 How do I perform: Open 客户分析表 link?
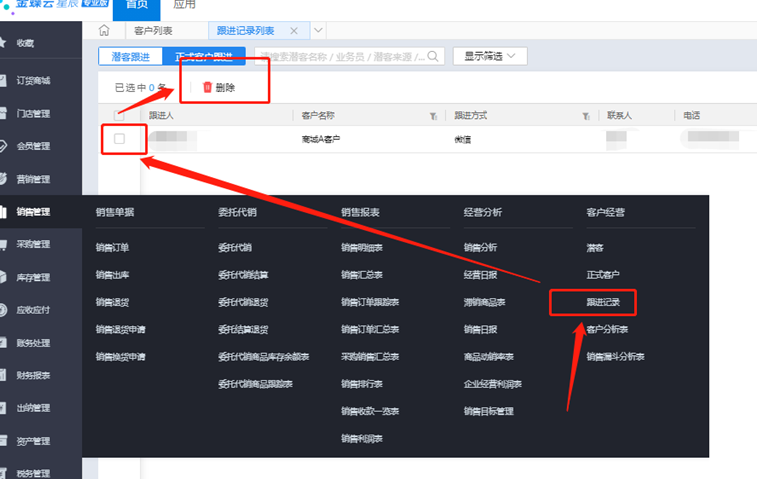[606, 329]
